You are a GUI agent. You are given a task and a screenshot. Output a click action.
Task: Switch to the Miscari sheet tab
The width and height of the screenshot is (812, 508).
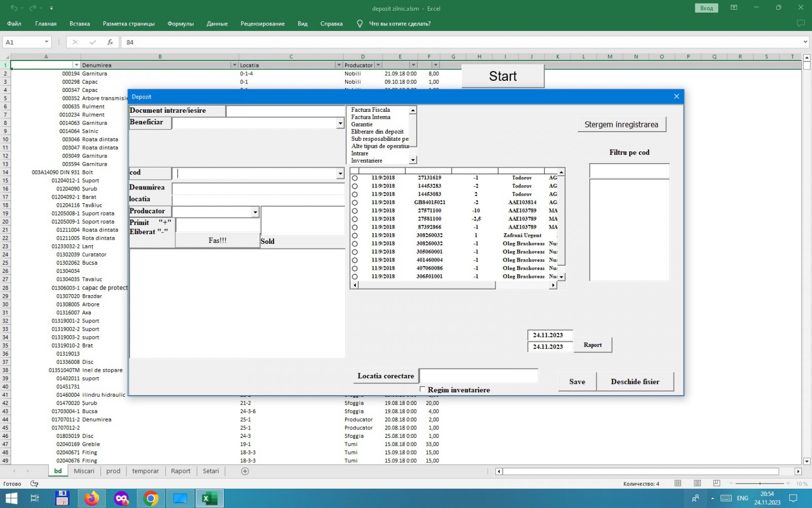tap(84, 471)
